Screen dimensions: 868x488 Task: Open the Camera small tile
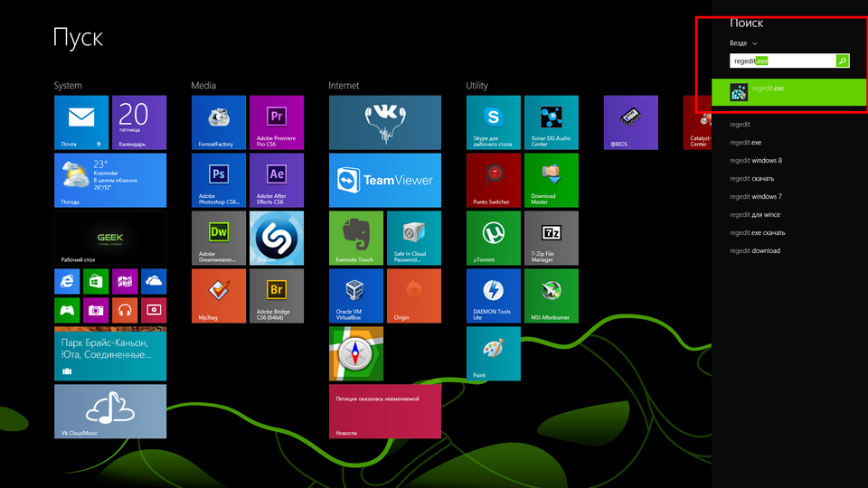(x=96, y=310)
